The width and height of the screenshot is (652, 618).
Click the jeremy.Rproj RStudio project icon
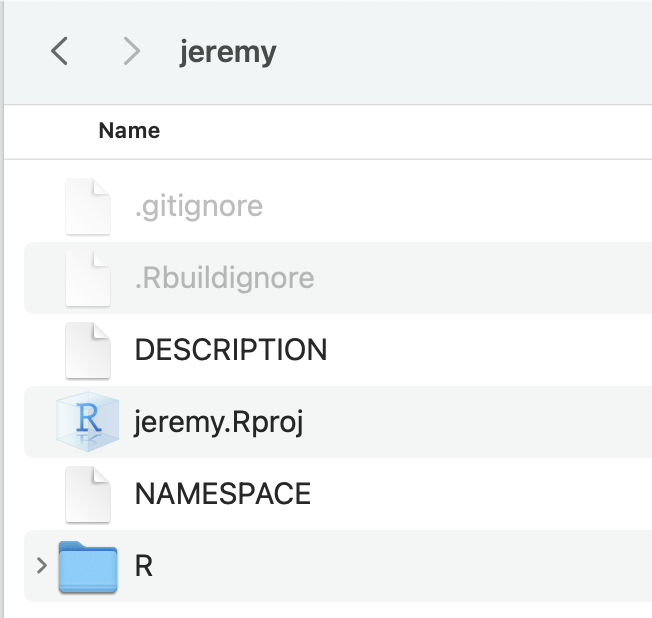pos(88,421)
